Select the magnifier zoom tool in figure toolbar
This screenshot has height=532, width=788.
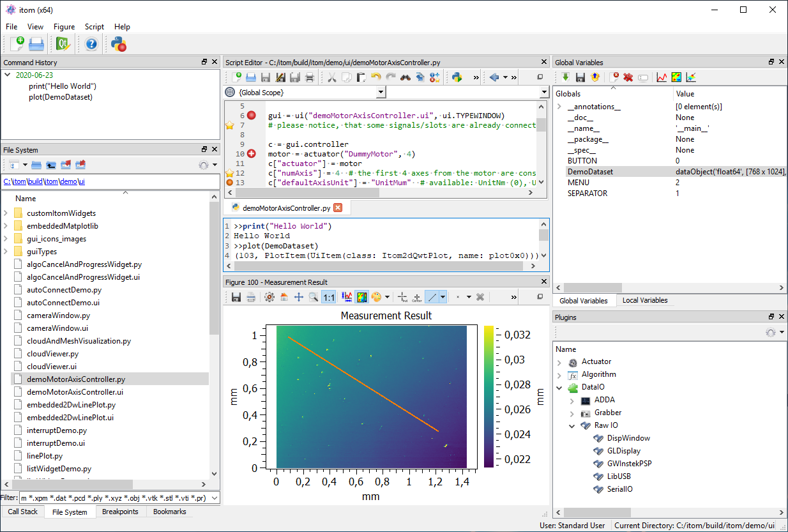coord(314,297)
